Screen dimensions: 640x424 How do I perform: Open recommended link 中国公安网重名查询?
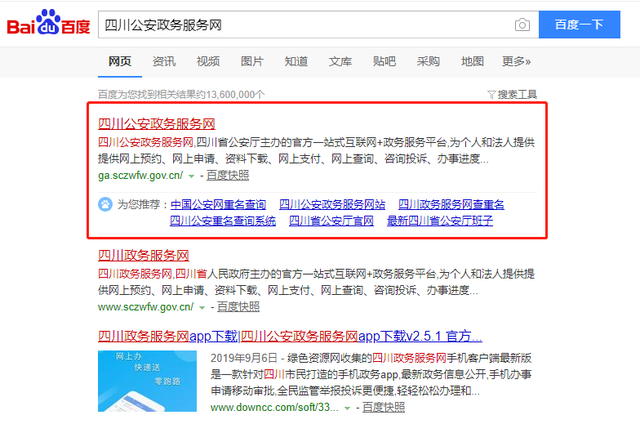point(218,204)
